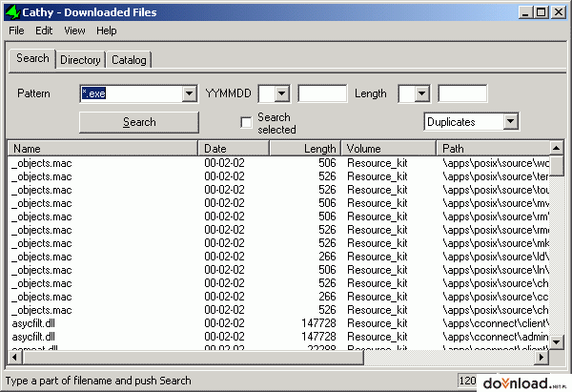Click vertical scrollbar up arrow
The image size is (572, 392).
[x=557, y=148]
